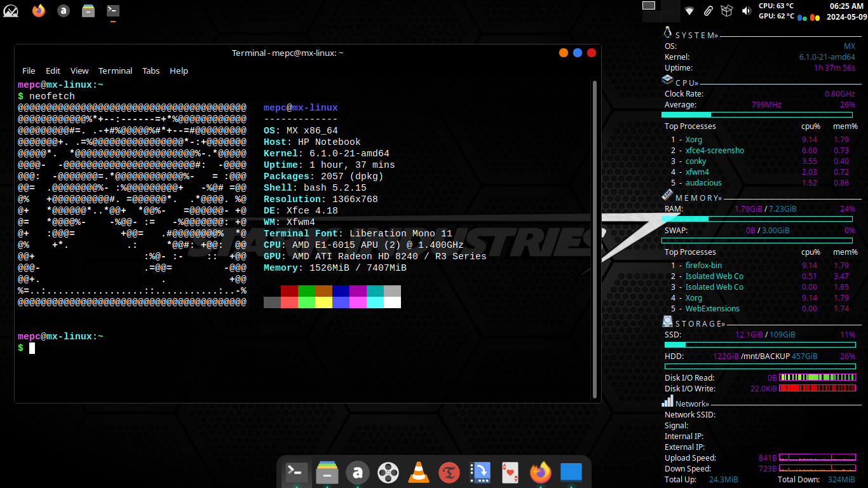Open the File menu in Terminal
Viewport: 868px width, 488px height.
pos(29,71)
